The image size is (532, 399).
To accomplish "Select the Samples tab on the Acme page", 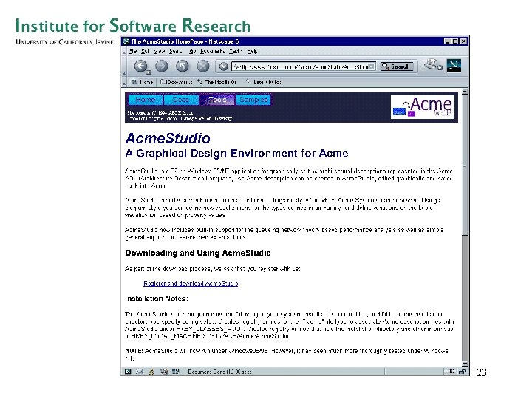I will coord(253,100).
